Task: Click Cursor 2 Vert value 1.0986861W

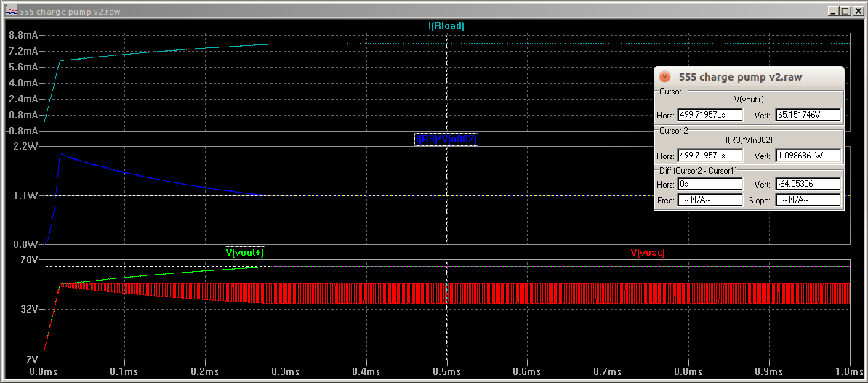Action: click(x=808, y=156)
